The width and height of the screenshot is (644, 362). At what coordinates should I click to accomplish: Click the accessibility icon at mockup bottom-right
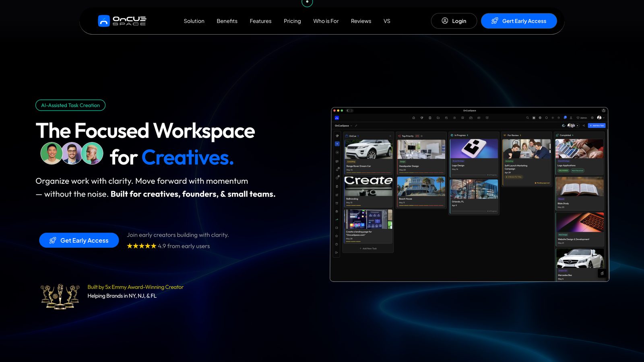[602, 273]
